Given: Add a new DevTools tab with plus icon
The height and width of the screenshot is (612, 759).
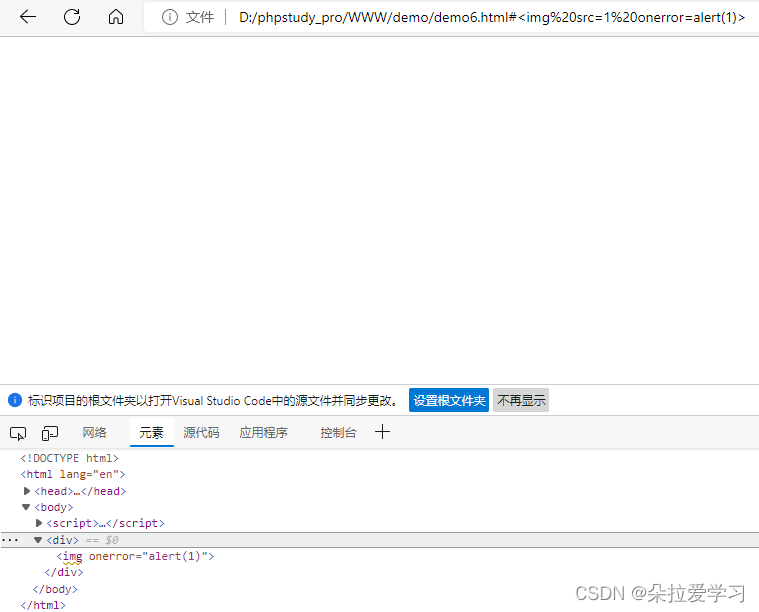Looking at the screenshot, I should 382,432.
